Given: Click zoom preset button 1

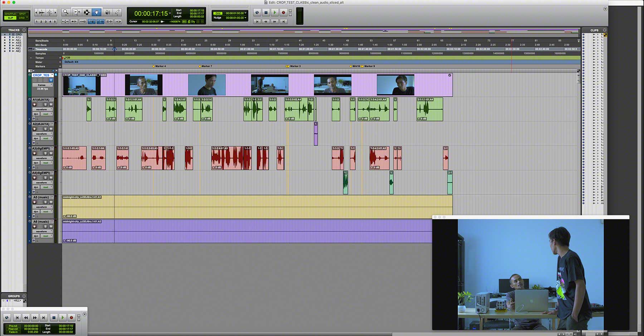Looking at the screenshot, I should click(x=37, y=21).
